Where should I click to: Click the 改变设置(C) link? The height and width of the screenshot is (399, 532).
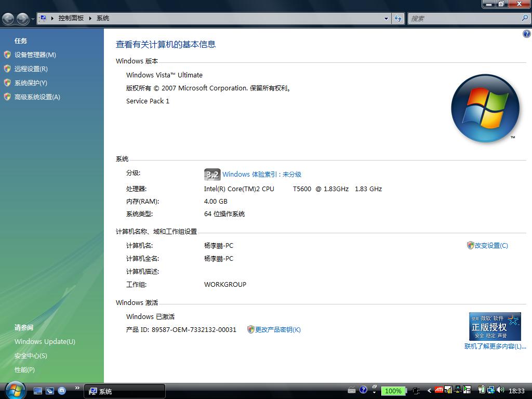tap(491, 245)
